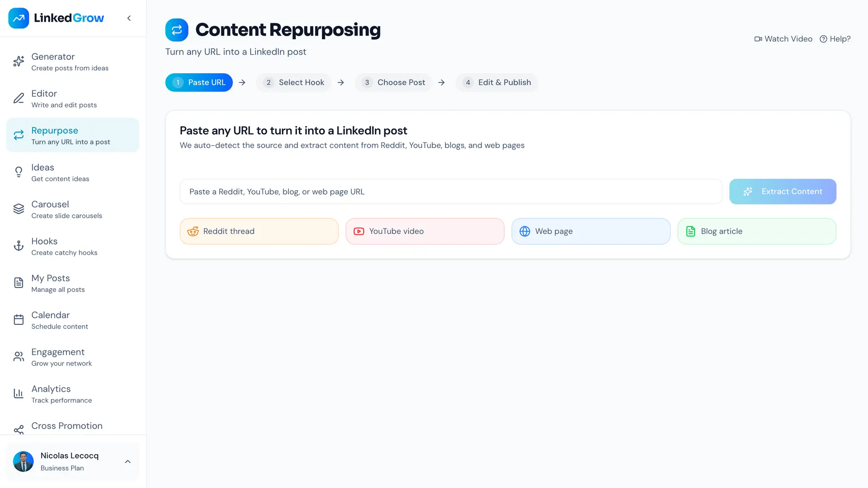
Task: Click into the URL paste input field
Action: point(451,192)
